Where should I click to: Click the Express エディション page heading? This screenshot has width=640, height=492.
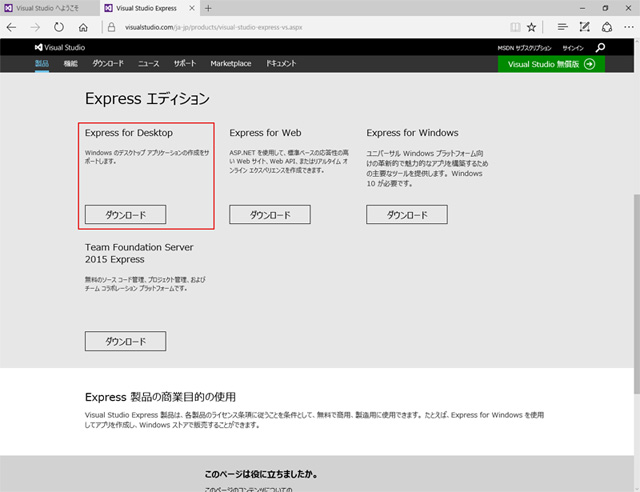[147, 99]
